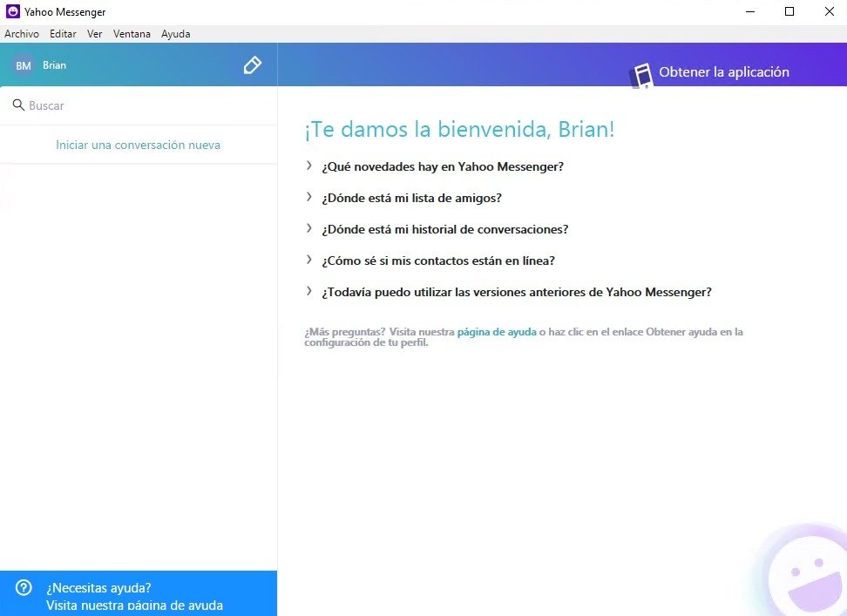Viewport: 847px width, 616px height.
Task: Click the question mark help icon
Action: tap(24, 587)
